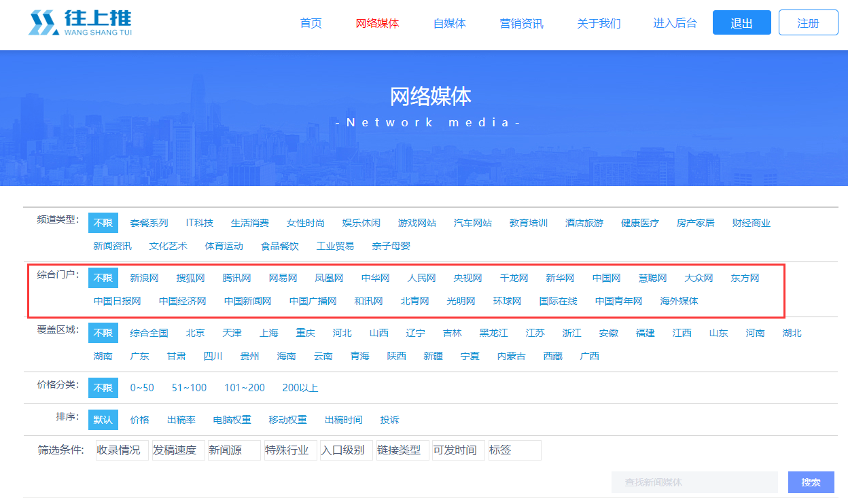Viewport: 848px width, 504px height.
Task: Open the 新闻源 dropdown filter
Action: 234,450
